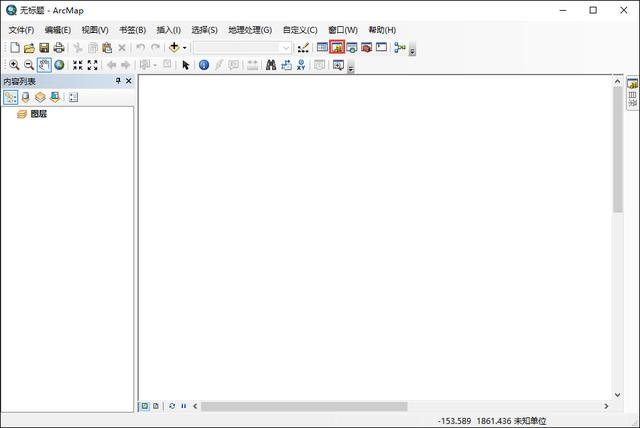Toggle List By Drawing Order
The height and width of the screenshot is (428, 640).
11,97
